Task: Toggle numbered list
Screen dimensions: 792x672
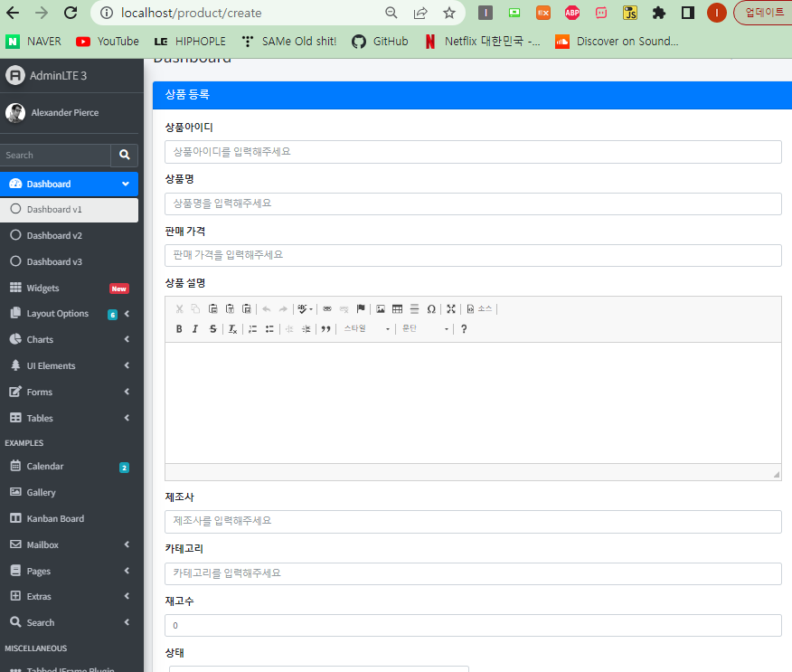Action: click(x=252, y=329)
